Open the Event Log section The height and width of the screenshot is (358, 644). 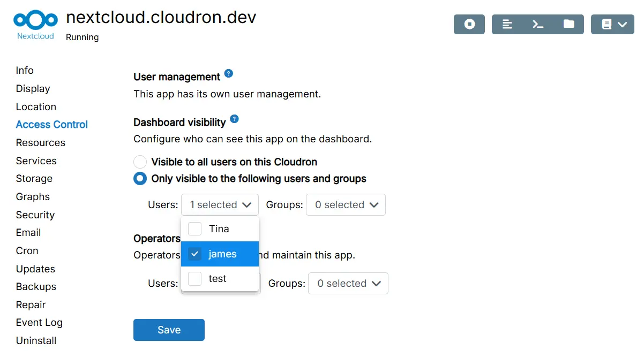click(x=39, y=323)
